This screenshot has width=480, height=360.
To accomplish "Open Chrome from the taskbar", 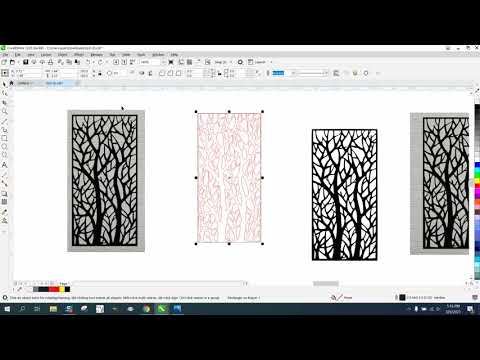I will point(146,309).
